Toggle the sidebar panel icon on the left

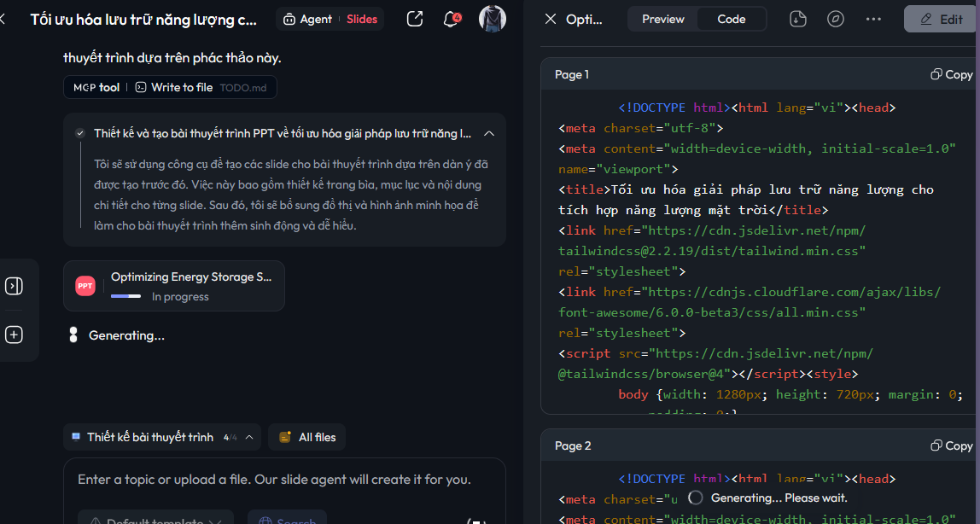[14, 286]
